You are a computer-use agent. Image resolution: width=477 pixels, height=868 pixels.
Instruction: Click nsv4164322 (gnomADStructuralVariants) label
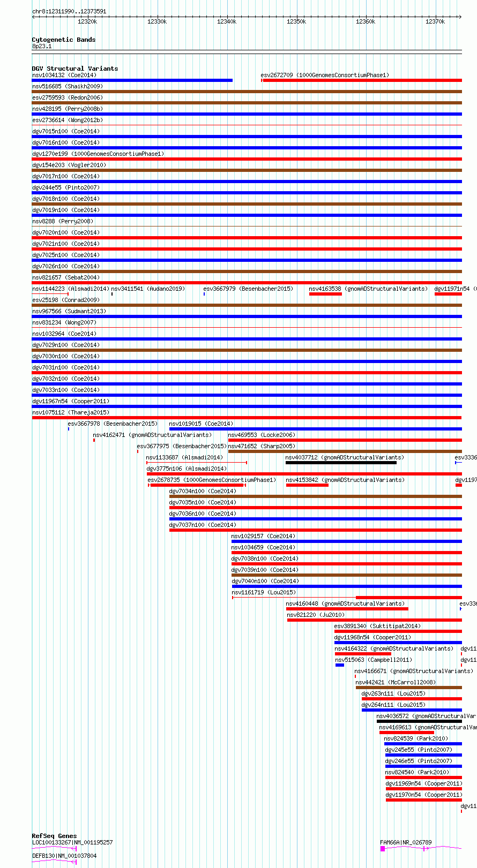394,648
